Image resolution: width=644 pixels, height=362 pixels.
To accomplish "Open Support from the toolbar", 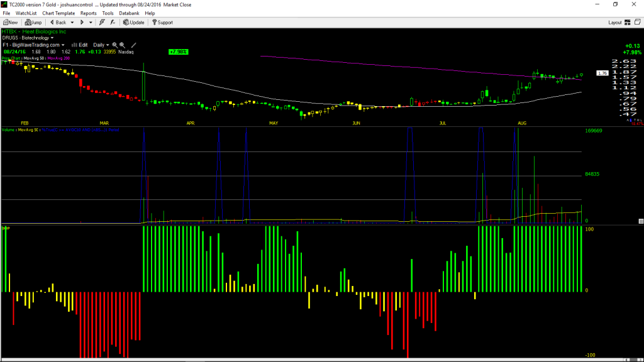I will point(163,23).
